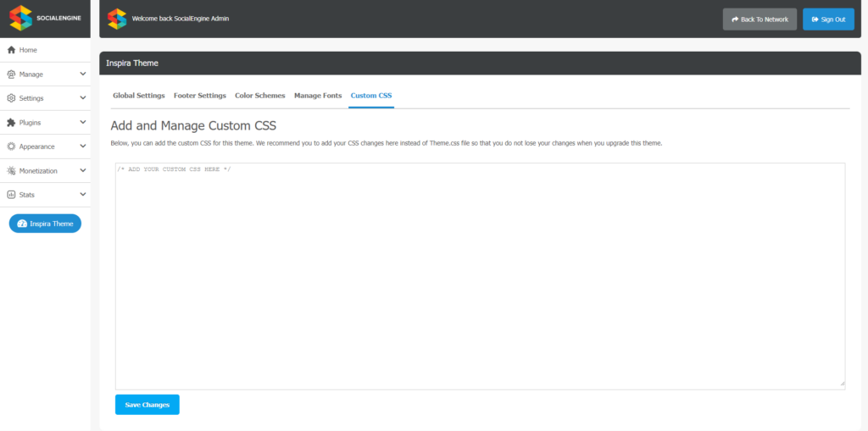This screenshot has height=431, width=868.
Task: Expand the Plugins menu chevron
Action: [x=83, y=122]
